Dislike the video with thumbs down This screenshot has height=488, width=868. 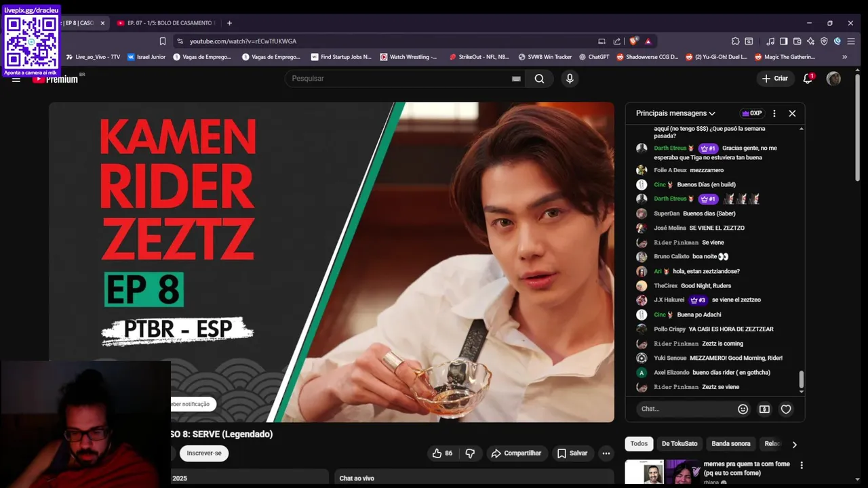[x=470, y=453]
